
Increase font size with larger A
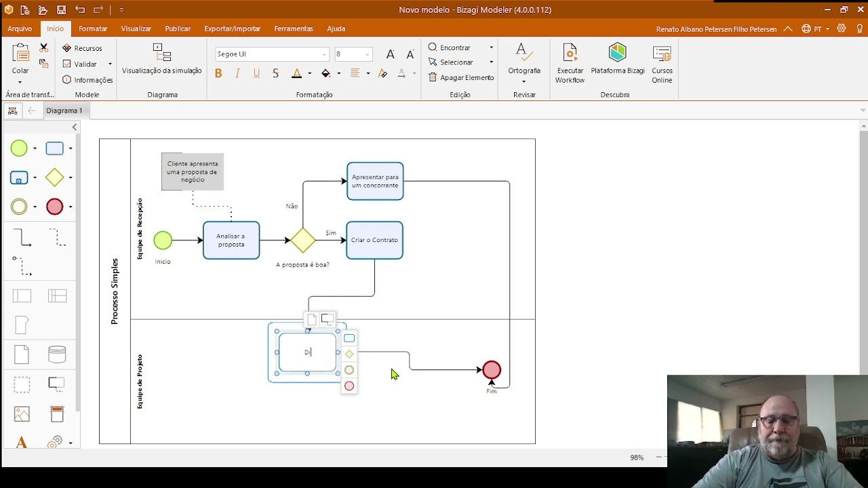[x=391, y=54]
